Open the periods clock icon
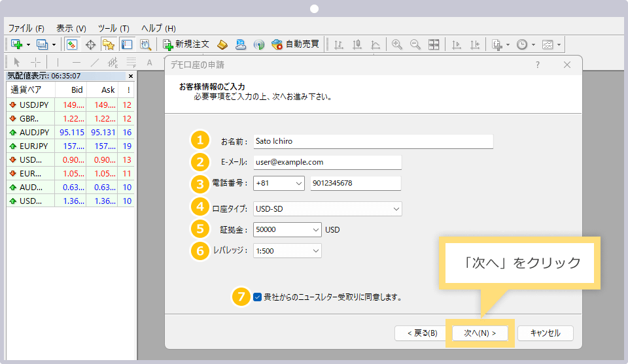The width and height of the screenshot is (628, 364). [x=522, y=44]
